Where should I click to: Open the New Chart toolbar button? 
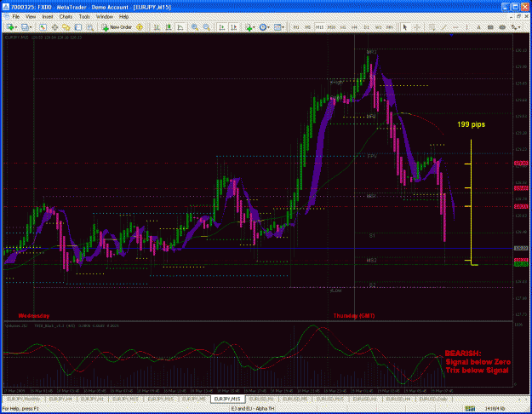point(10,27)
